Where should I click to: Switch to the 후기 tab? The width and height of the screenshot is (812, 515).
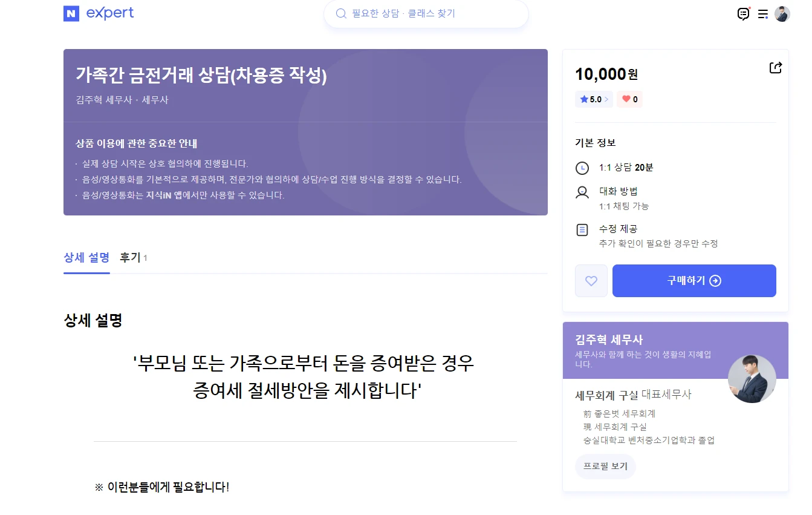click(130, 257)
